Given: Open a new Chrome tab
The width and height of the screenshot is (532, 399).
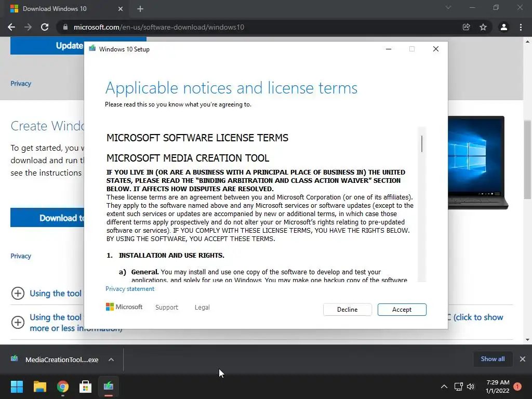Looking at the screenshot, I should 140,9.
